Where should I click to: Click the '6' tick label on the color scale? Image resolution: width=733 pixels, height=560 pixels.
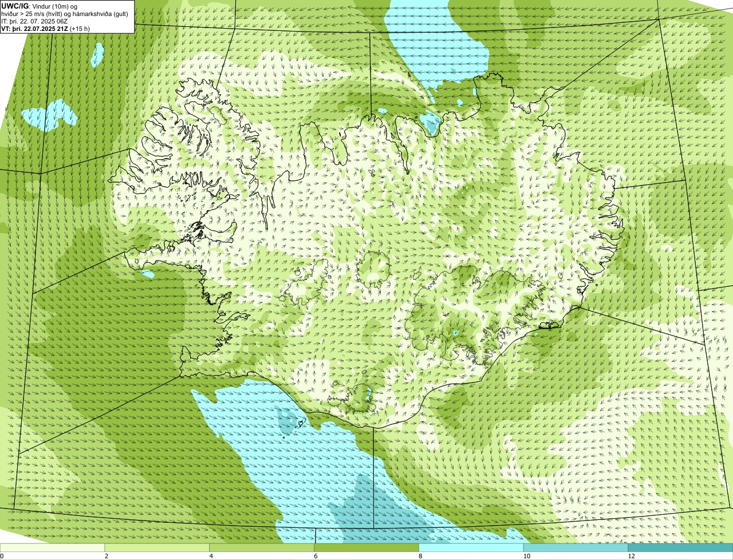316,556
